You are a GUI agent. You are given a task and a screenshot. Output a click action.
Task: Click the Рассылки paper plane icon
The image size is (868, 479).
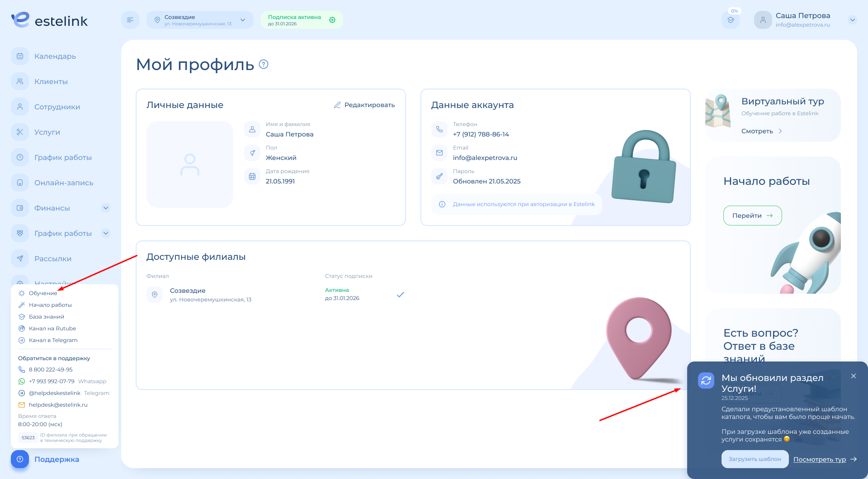[20, 259]
